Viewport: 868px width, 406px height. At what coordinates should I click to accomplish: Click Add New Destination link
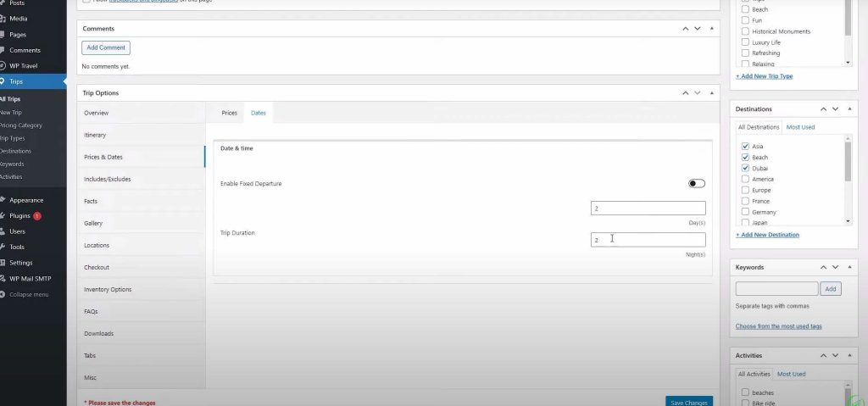click(x=767, y=235)
